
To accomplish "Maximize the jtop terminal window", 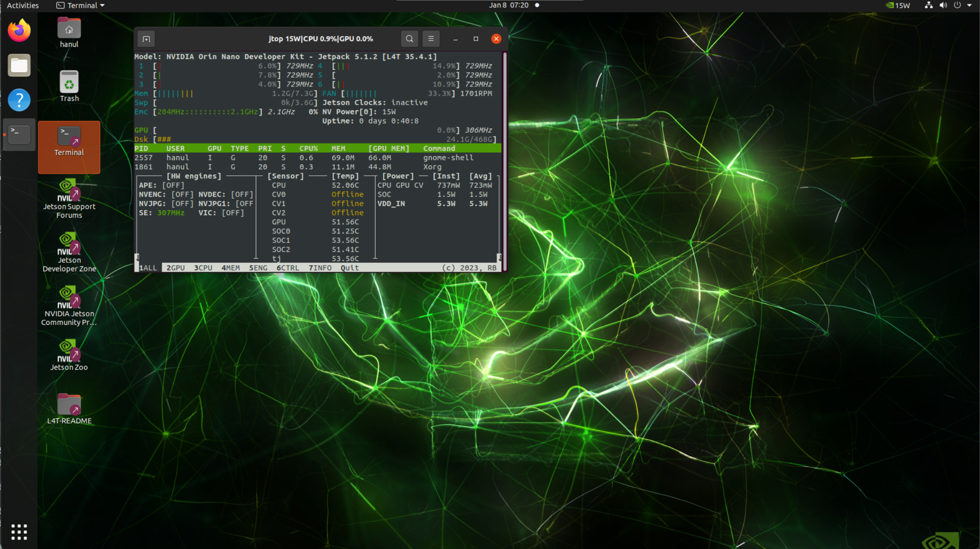I will (476, 39).
